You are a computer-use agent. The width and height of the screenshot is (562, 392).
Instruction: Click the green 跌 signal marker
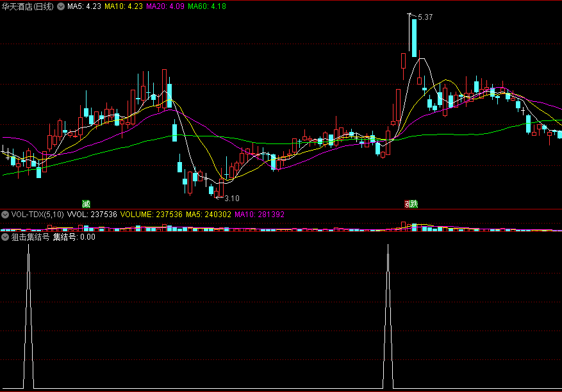coord(413,204)
